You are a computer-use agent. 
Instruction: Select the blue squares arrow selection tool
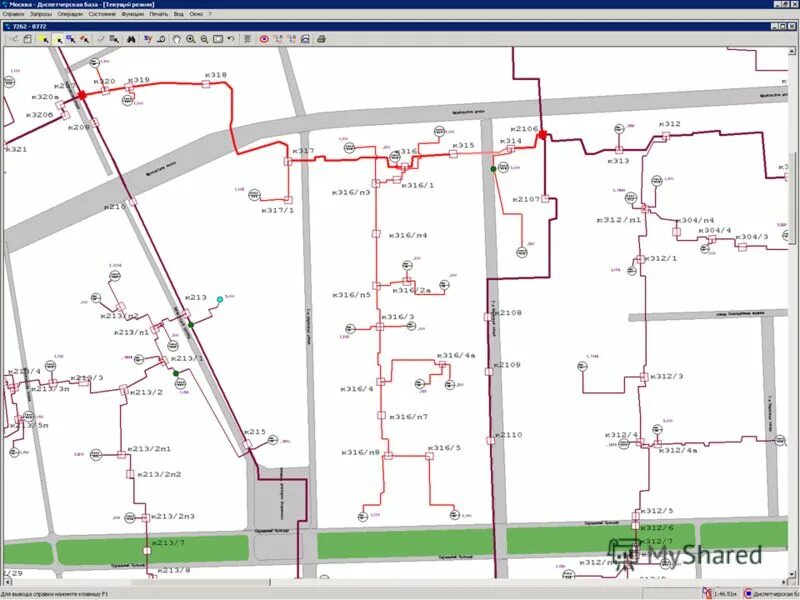tap(71, 39)
